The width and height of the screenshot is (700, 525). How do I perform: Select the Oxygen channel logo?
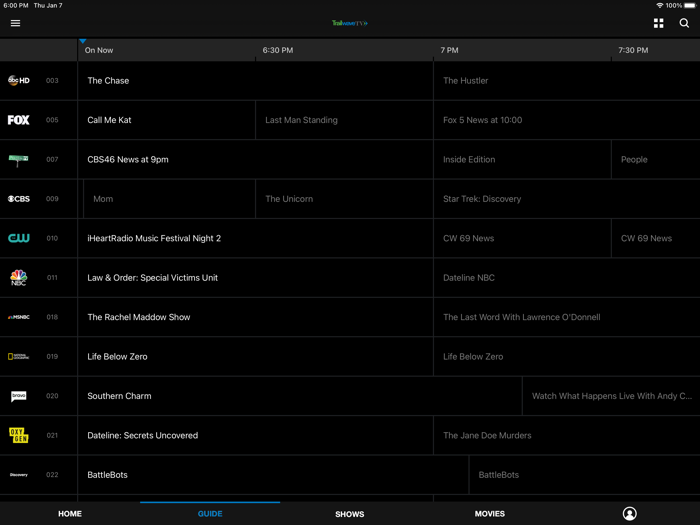[x=19, y=435]
